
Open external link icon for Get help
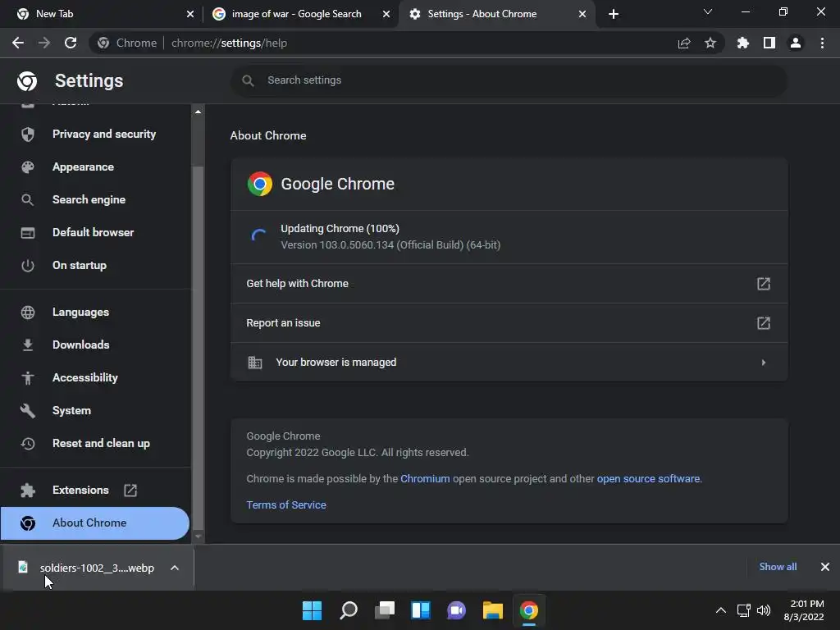(764, 283)
